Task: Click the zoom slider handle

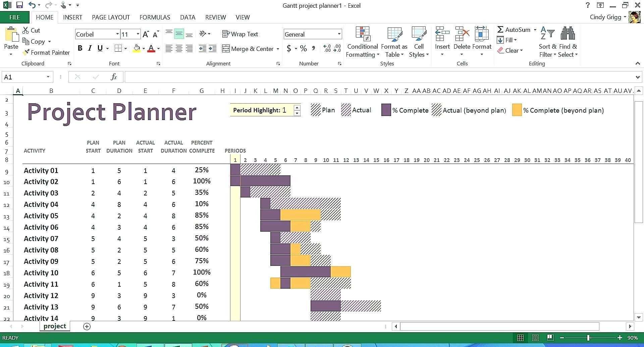Action: [588, 338]
